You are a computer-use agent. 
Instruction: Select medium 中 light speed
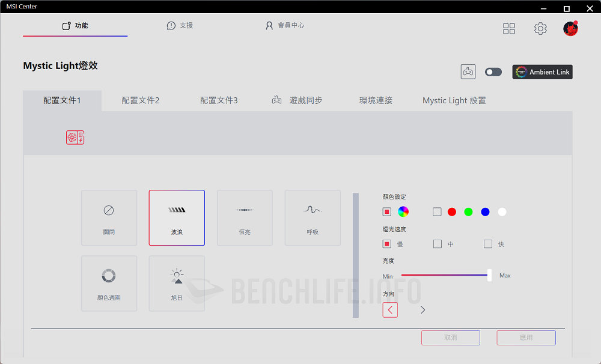(x=438, y=244)
